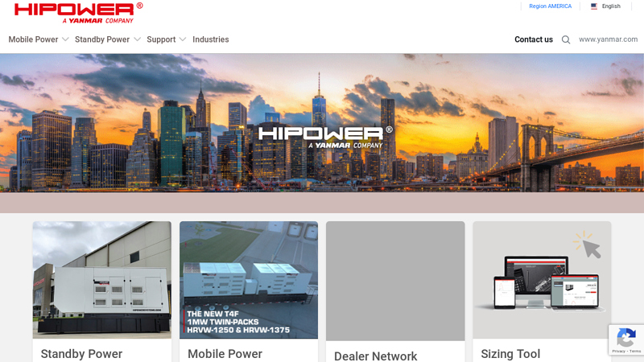Click the Contact us link
This screenshot has height=362, width=644.
point(534,39)
